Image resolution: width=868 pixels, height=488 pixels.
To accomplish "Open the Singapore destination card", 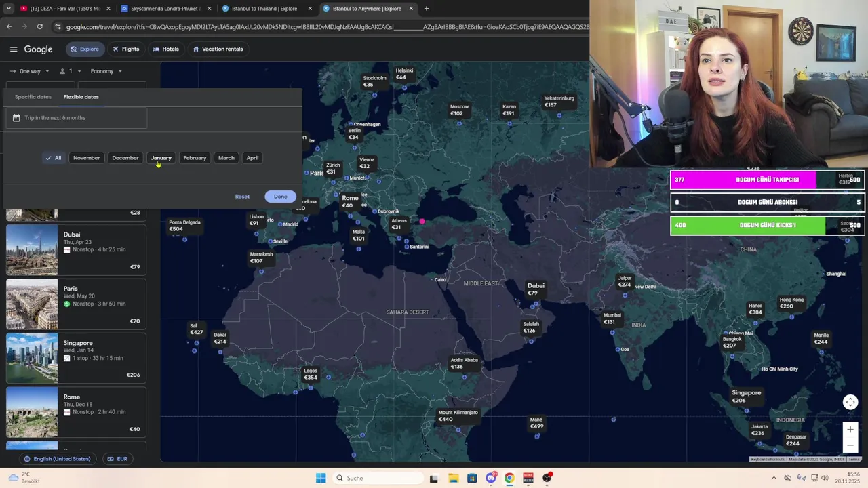I will click(76, 358).
